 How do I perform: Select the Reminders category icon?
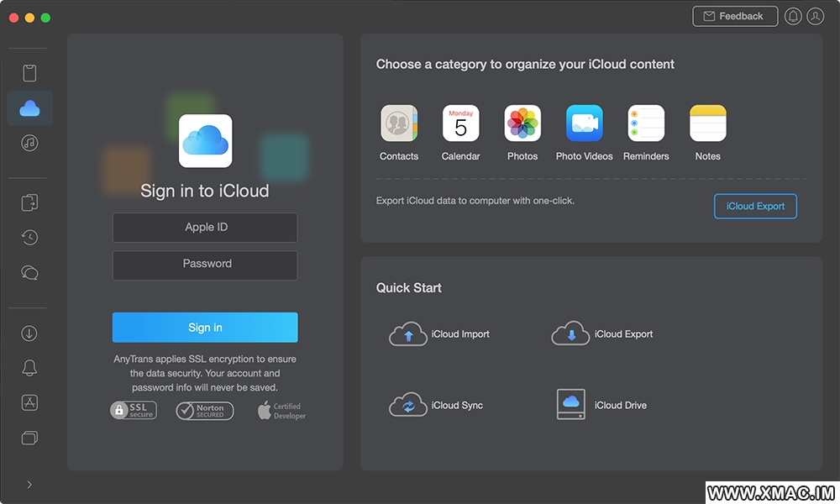pos(646,123)
